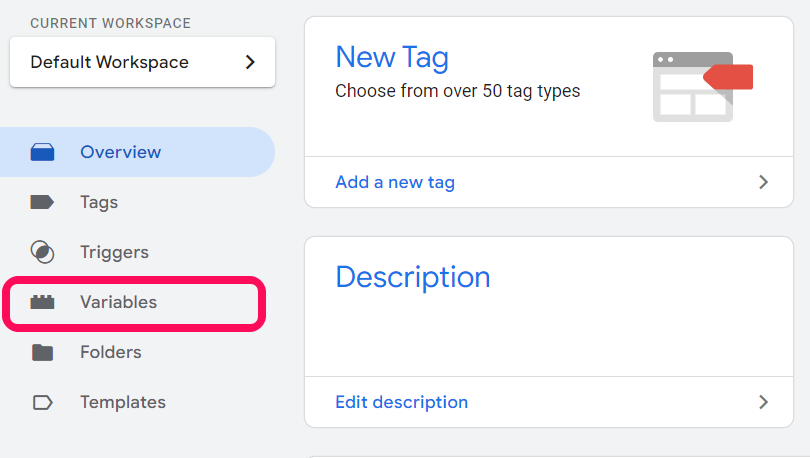The width and height of the screenshot is (810, 458).
Task: Click the Overview briefcase icon
Action: pyautogui.click(x=42, y=153)
